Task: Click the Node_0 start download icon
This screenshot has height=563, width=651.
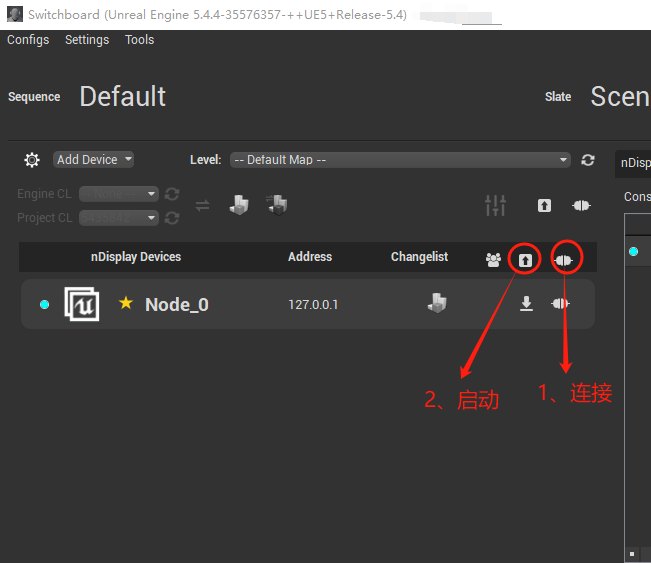Action: (526, 304)
